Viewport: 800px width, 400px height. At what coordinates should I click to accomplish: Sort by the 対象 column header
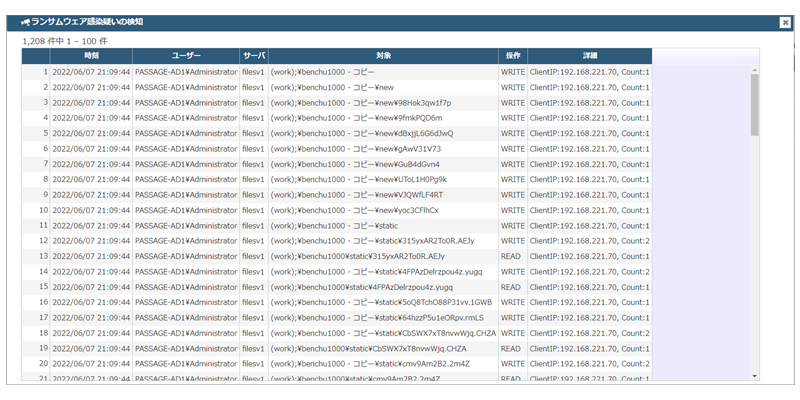[384, 56]
